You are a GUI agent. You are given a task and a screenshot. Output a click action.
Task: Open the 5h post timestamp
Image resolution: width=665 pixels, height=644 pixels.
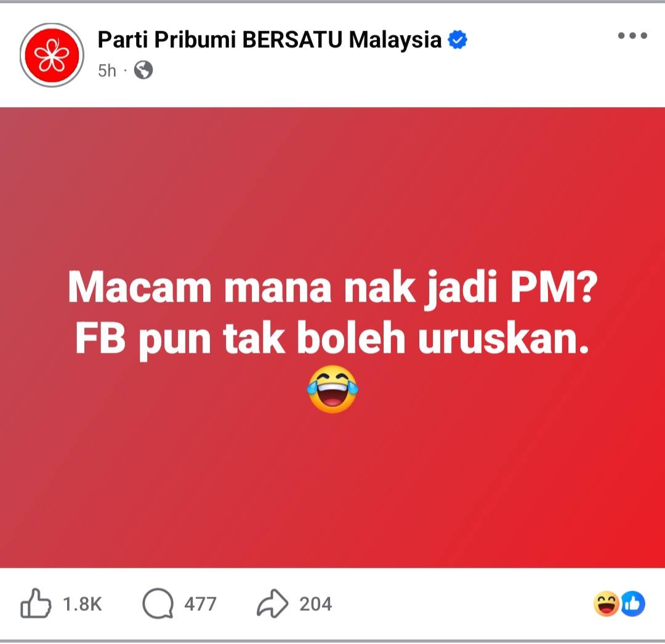[107, 70]
